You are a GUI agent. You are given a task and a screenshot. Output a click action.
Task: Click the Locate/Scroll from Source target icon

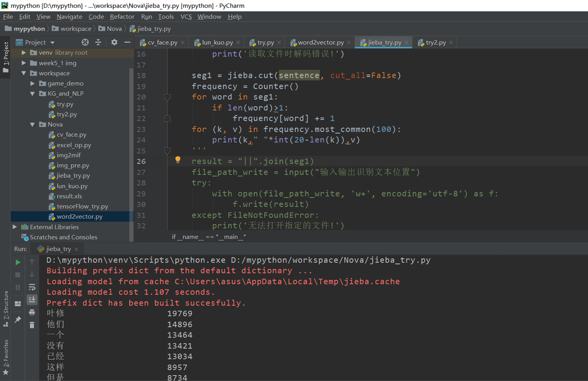pos(85,42)
